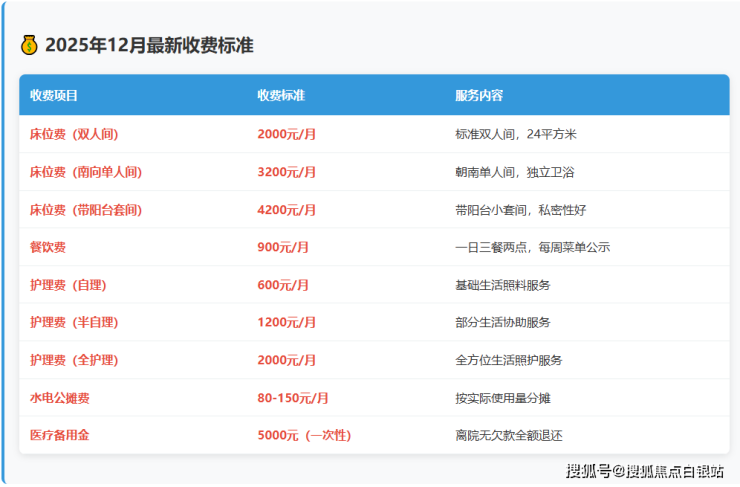
Task: Click the 医疗备用金 row label
Action: tap(60, 436)
